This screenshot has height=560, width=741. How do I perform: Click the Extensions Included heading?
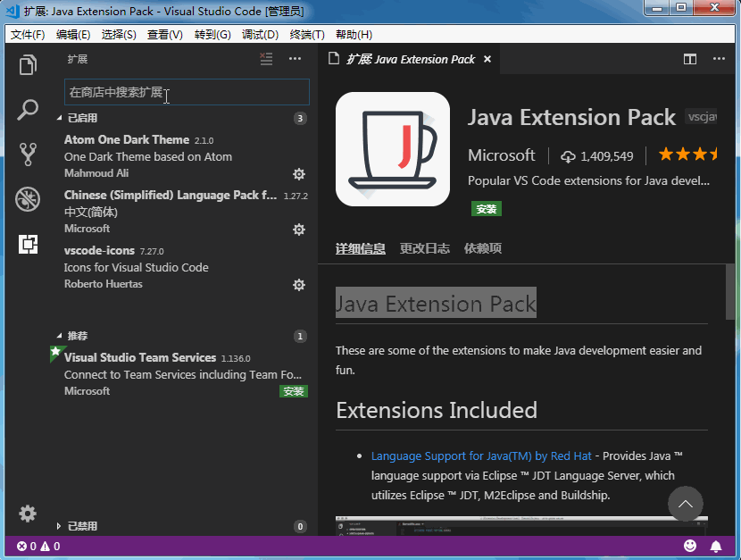(x=437, y=410)
